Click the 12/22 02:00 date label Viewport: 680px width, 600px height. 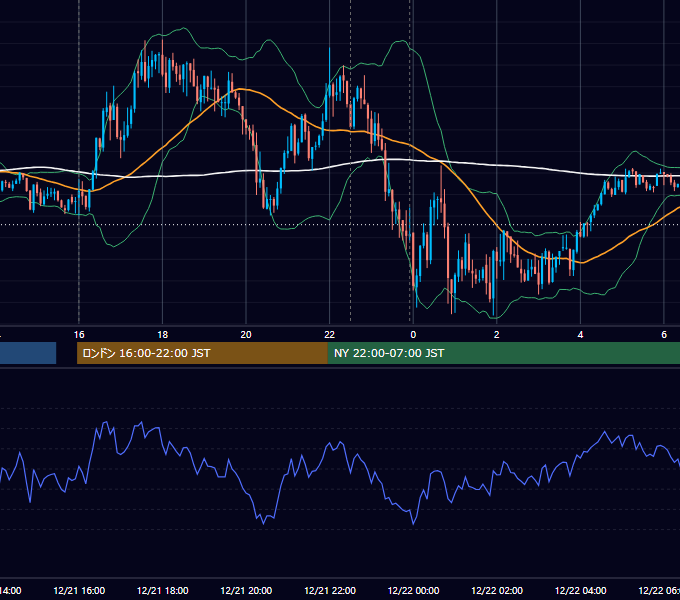[x=497, y=590]
